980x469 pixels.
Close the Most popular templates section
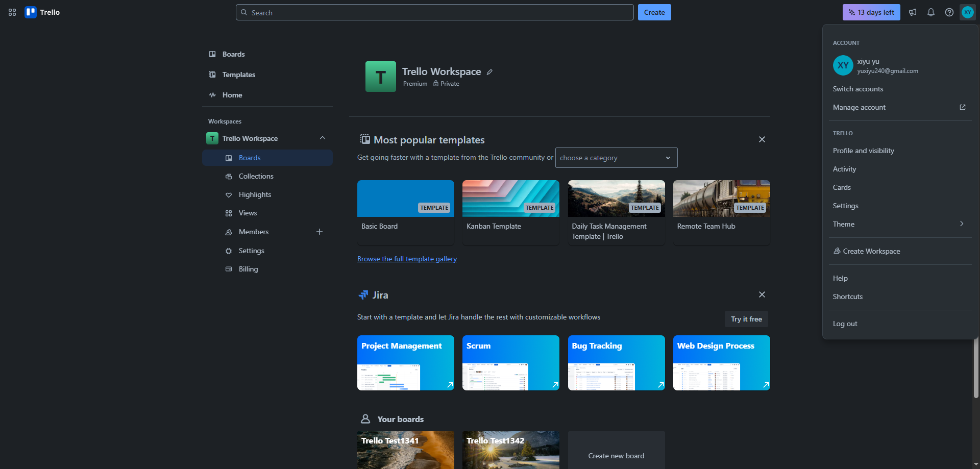pyautogui.click(x=762, y=139)
